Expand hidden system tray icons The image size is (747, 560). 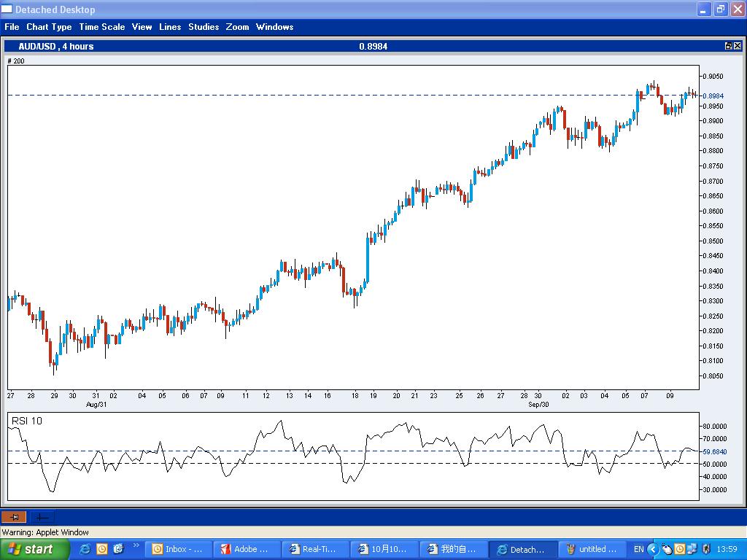[x=653, y=550]
